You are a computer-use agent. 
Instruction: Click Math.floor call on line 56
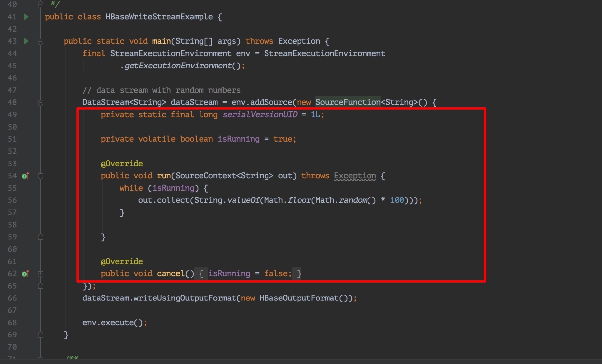[287, 200]
